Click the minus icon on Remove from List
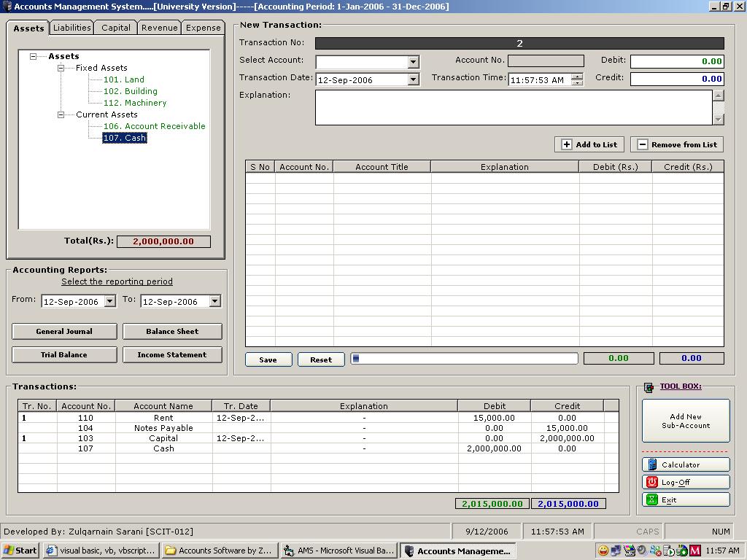Image resolution: width=747 pixels, height=560 pixels. pos(643,144)
